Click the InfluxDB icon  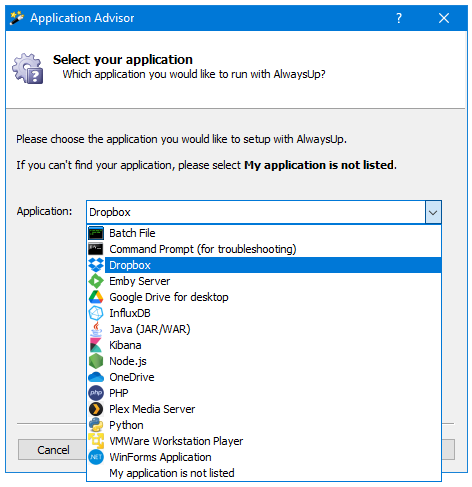tap(96, 313)
